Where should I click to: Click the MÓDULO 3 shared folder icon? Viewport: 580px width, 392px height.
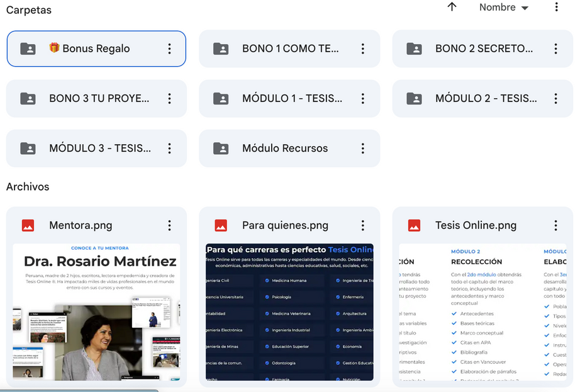tap(28, 148)
